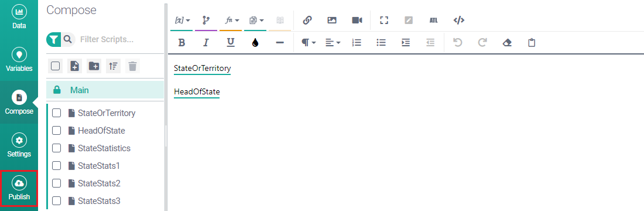This screenshot has height=211, width=644.
Task: Open the StateStatistics script
Action: (104, 148)
